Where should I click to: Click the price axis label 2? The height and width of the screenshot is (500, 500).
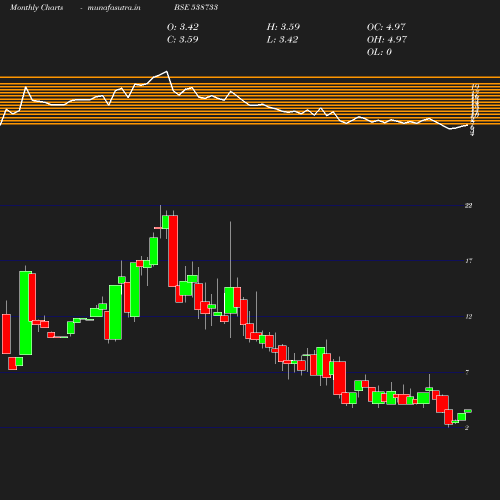coord(467,428)
